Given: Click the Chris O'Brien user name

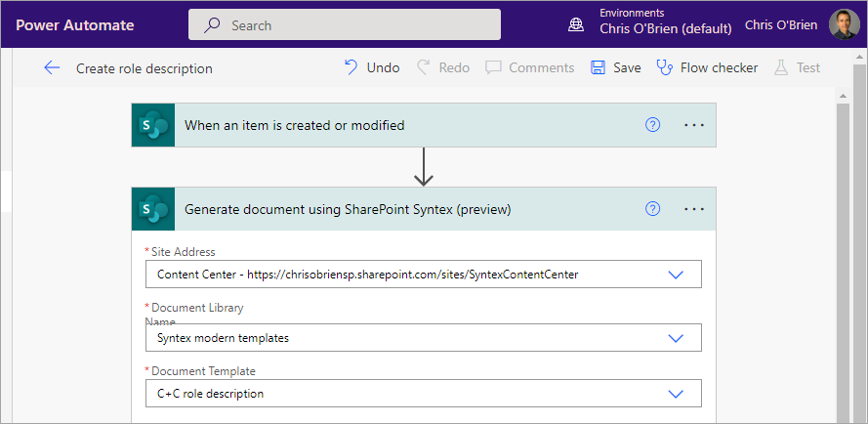Looking at the screenshot, I should (780, 25).
